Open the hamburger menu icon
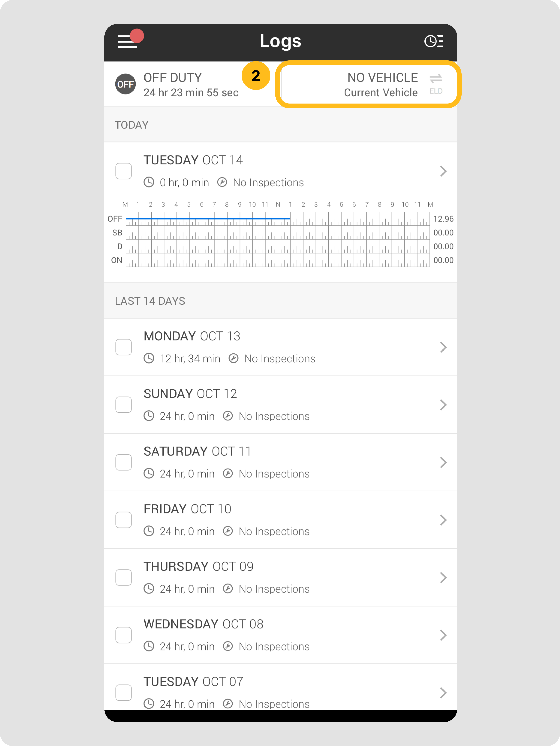 (x=128, y=42)
